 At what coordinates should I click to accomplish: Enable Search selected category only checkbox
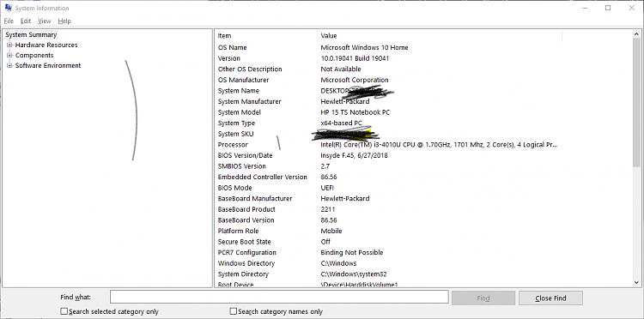[64, 311]
